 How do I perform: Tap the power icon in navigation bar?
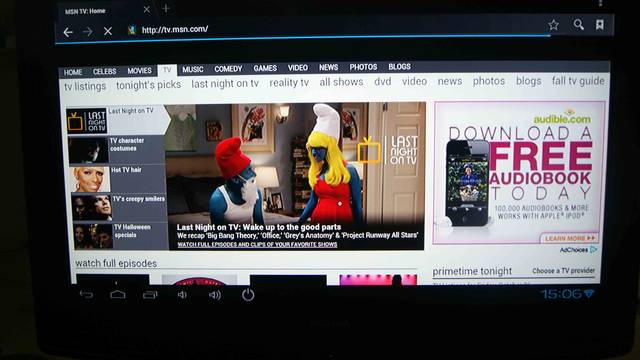(248, 295)
